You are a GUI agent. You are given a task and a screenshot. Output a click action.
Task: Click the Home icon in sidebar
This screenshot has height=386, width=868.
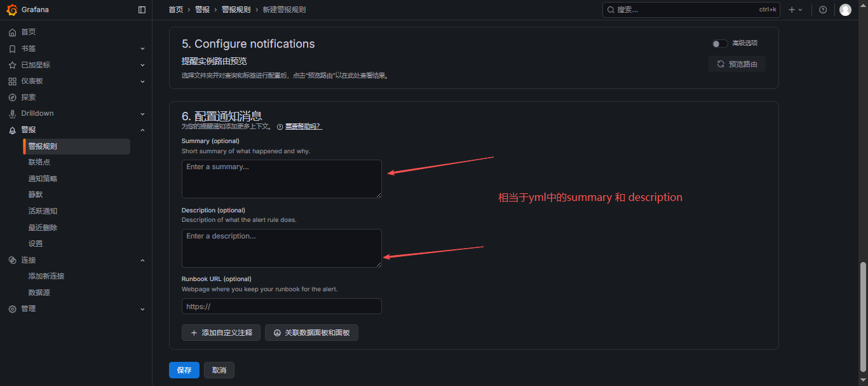pos(12,32)
